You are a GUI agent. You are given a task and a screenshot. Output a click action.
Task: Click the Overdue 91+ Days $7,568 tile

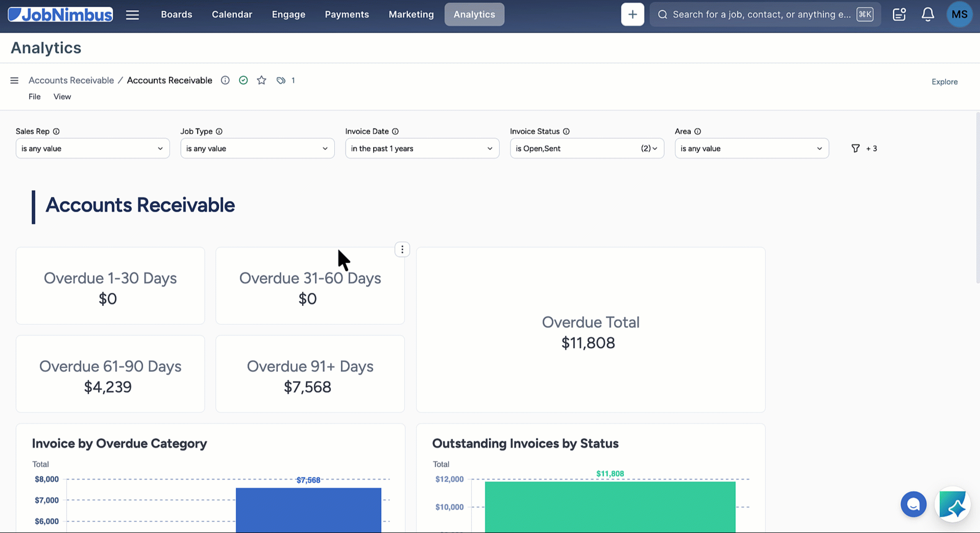coord(310,374)
